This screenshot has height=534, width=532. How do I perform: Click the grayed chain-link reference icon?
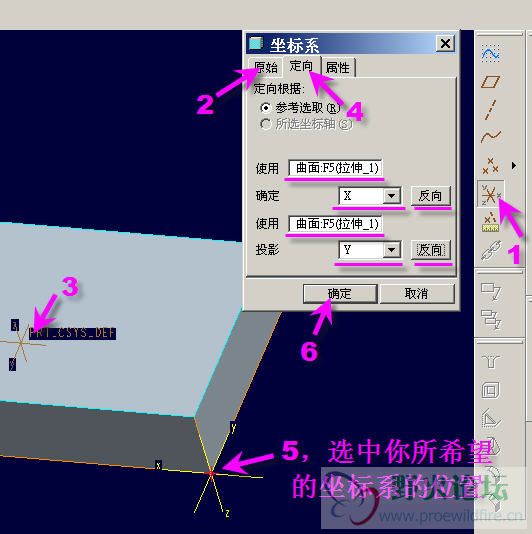pyautogui.click(x=490, y=250)
